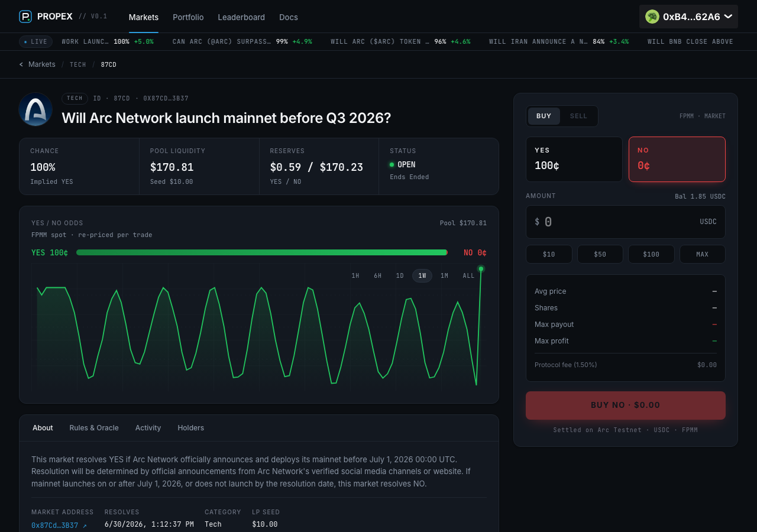
Task: Click the TECH category tag
Action: coord(75,99)
